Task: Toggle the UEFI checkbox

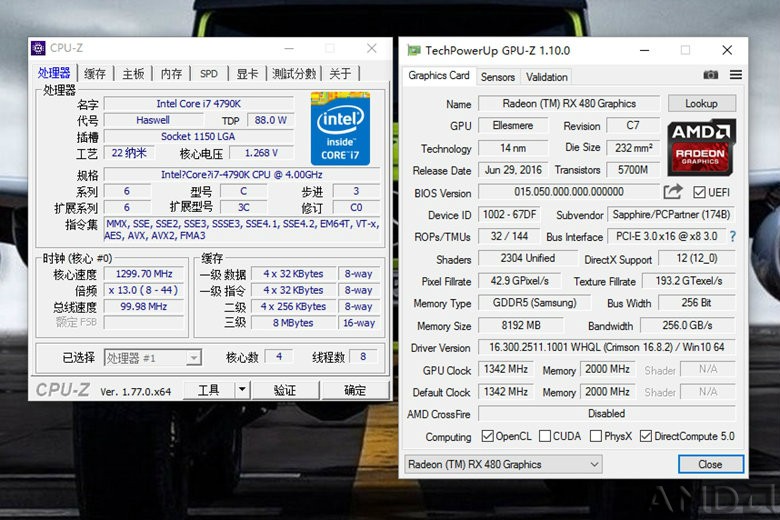Action: [699, 192]
